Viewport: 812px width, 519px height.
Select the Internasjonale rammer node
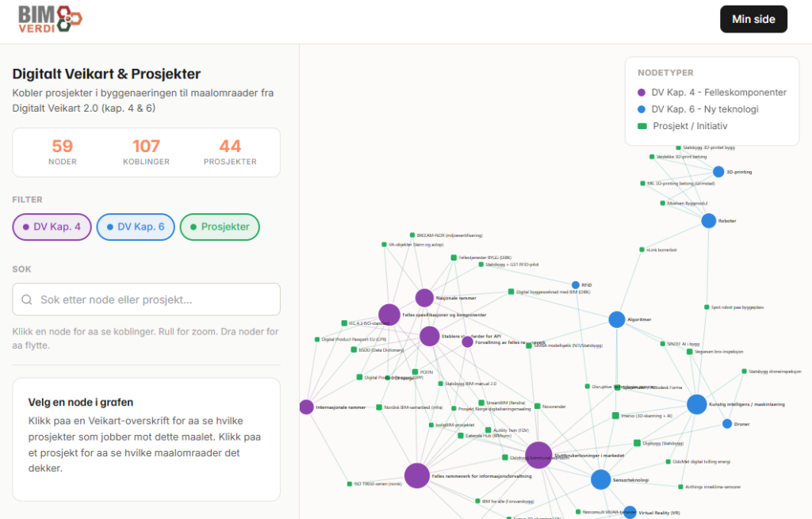(x=307, y=407)
